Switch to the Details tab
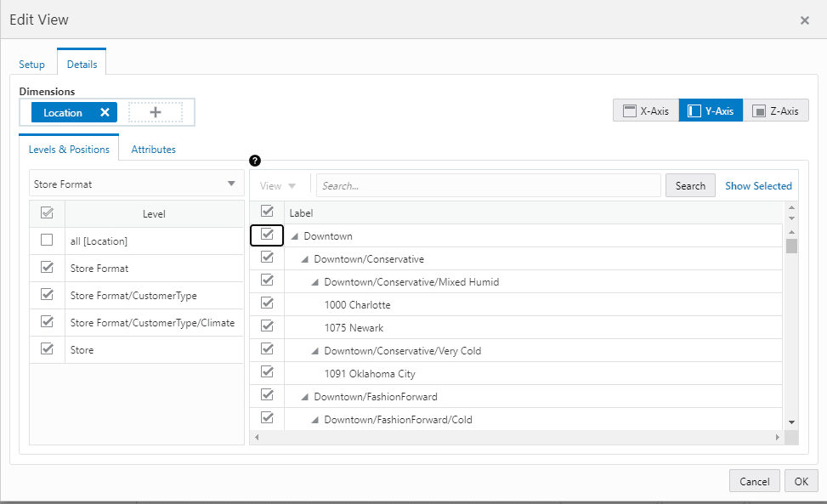The width and height of the screenshot is (827, 504). click(82, 65)
